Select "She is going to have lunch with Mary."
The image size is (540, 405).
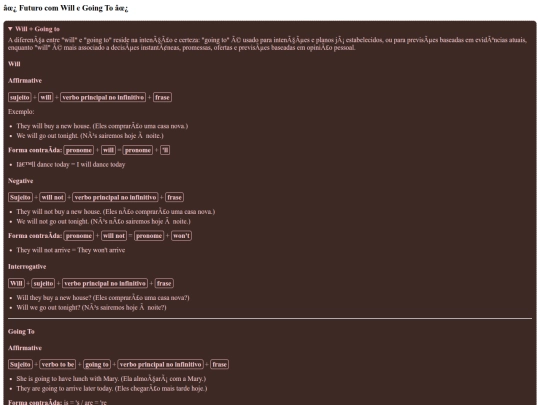[x=68, y=379]
